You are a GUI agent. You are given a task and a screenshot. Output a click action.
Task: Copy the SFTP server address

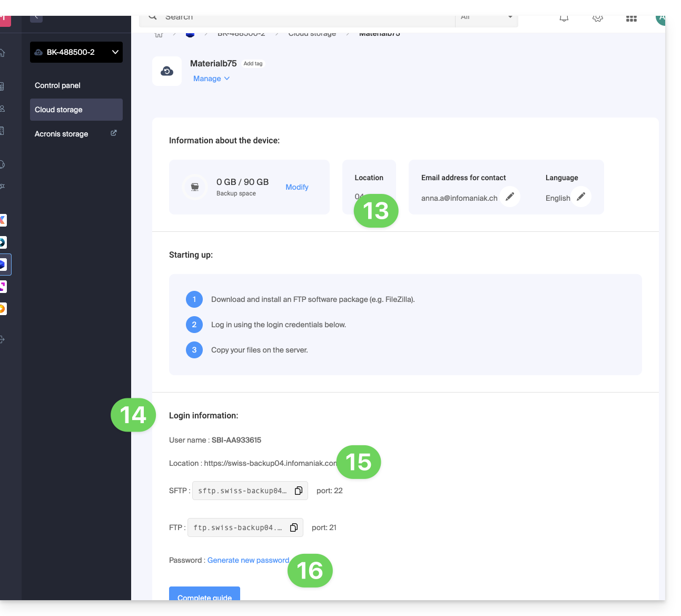point(299,491)
